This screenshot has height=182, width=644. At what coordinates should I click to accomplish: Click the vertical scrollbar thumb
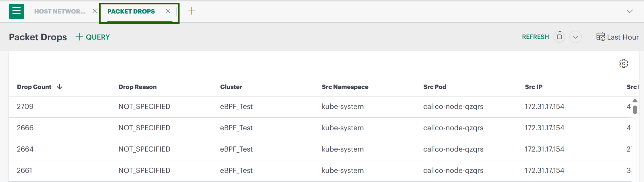635,110
